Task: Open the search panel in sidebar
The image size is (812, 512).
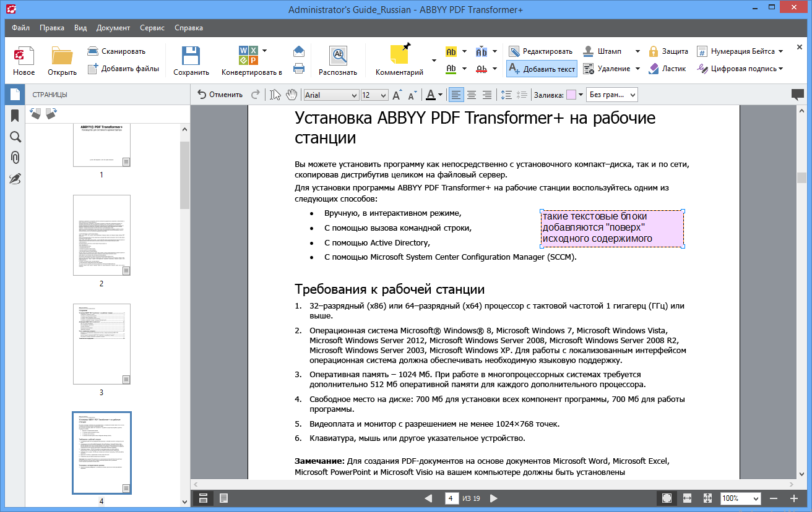Action: click(15, 137)
